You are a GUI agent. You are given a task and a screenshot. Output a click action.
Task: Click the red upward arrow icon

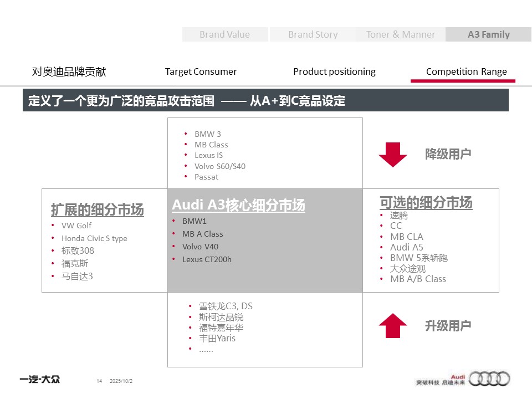pyautogui.click(x=393, y=325)
